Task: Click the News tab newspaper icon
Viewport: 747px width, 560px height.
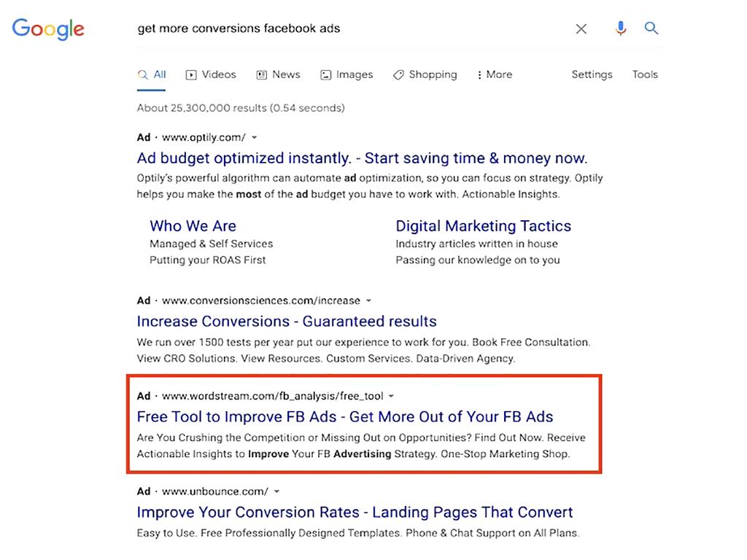Action: 260,74
